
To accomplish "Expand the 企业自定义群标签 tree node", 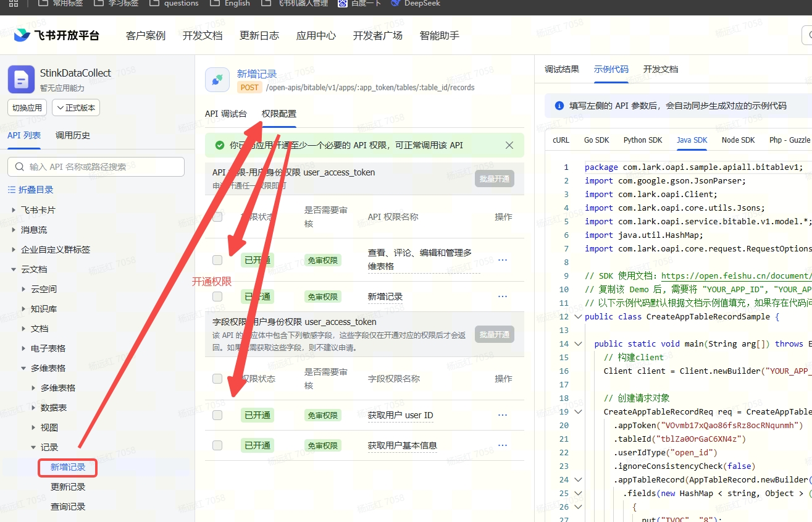I will click(14, 250).
